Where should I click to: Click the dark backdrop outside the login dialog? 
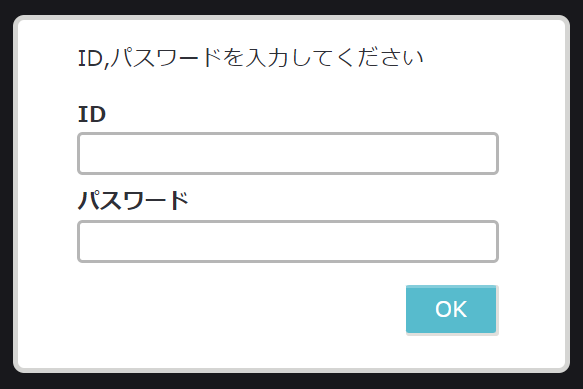click(x=292, y=381)
